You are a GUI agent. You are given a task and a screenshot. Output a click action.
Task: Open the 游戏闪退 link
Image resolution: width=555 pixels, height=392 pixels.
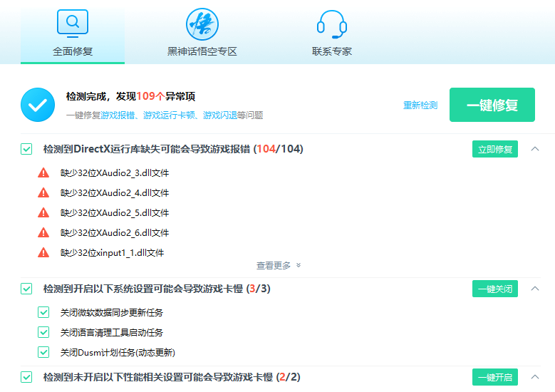pyautogui.click(x=220, y=115)
